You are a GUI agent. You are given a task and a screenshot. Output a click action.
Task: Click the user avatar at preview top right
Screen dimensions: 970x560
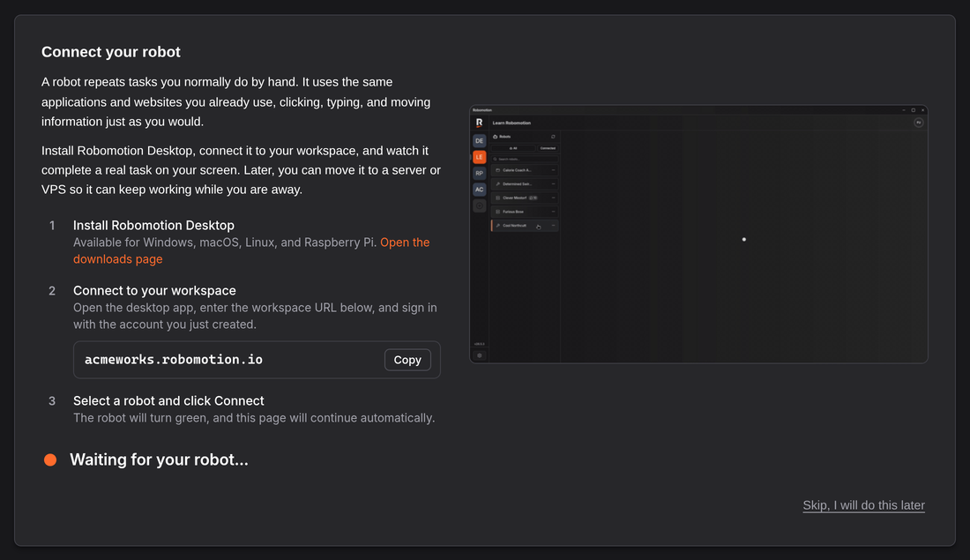(919, 123)
